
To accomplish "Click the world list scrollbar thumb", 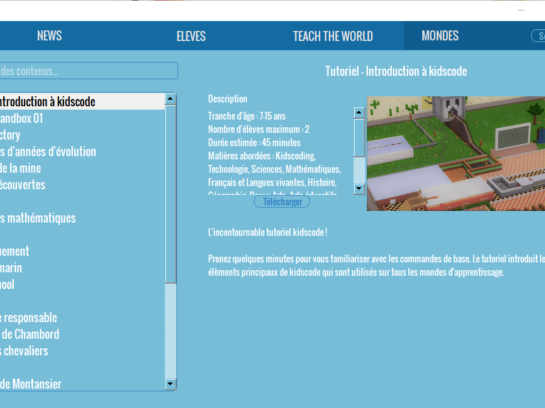I will (170, 194).
